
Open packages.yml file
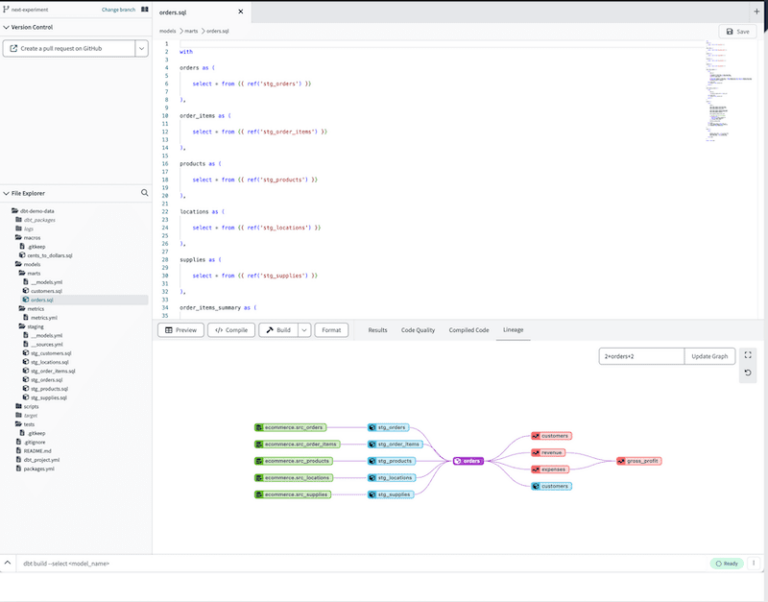tap(35, 469)
